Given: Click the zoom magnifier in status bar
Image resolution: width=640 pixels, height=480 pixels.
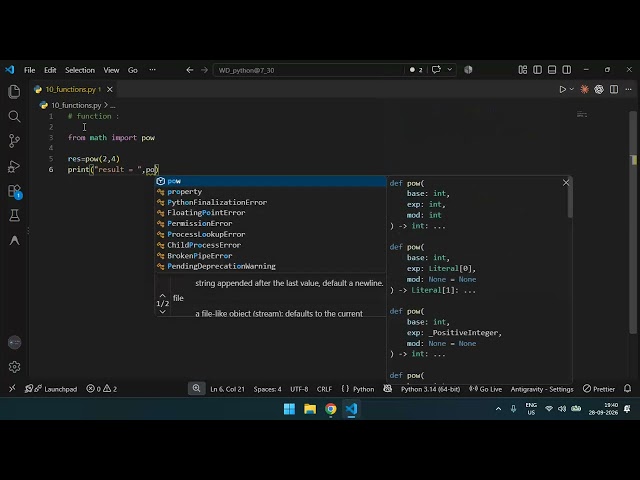Looking at the screenshot, I should [196, 389].
